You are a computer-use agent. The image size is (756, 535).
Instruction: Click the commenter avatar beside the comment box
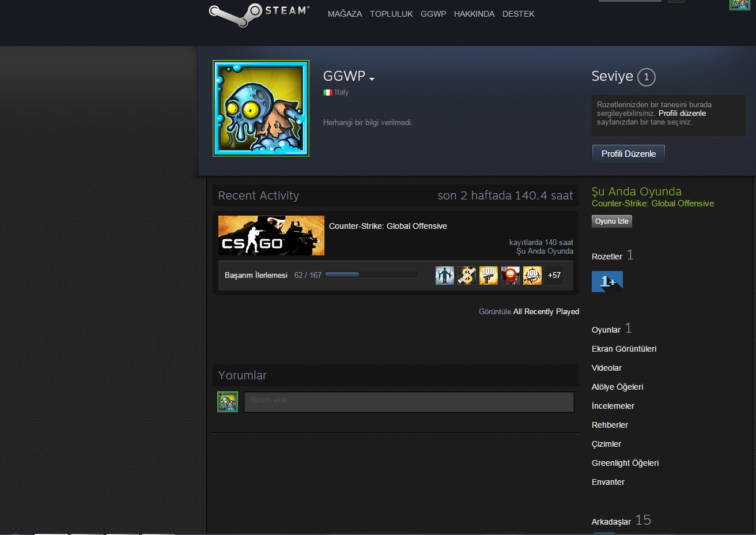click(228, 402)
